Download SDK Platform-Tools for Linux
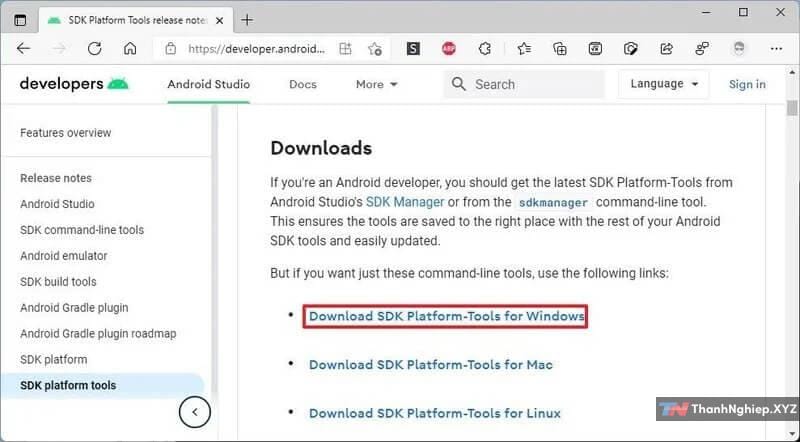The image size is (800, 442). [x=435, y=413]
